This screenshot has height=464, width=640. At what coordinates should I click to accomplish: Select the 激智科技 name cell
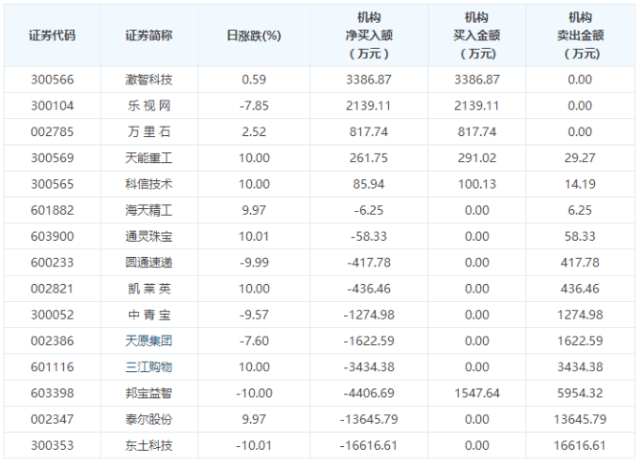pos(149,80)
